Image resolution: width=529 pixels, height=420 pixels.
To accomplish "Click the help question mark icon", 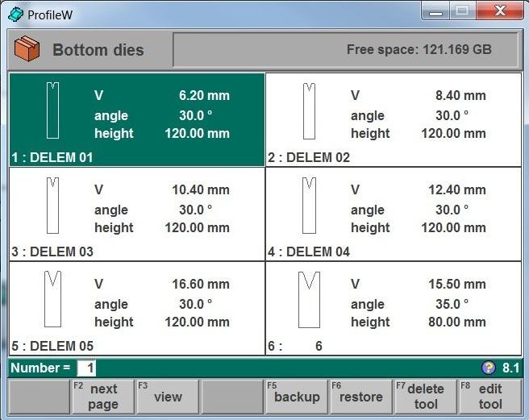I will 488,368.
